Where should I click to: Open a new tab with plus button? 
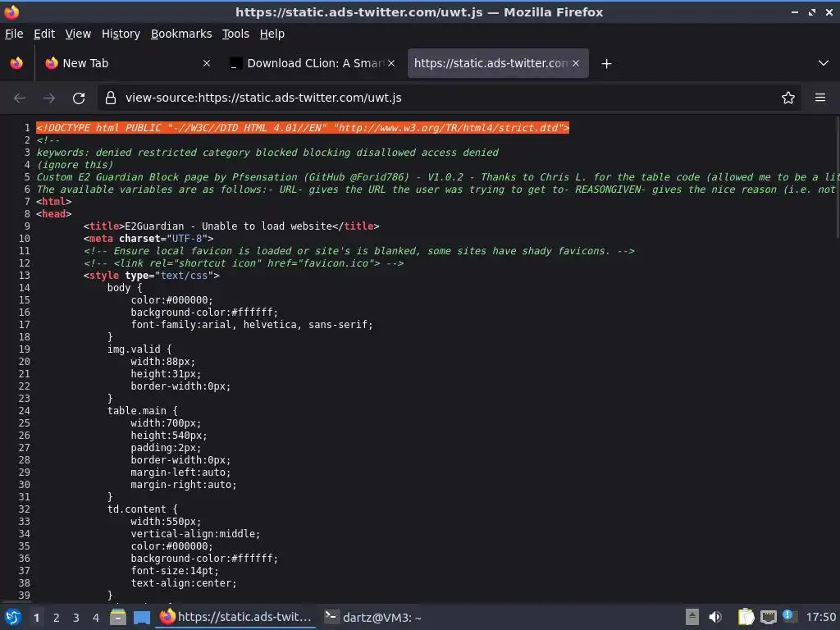point(606,64)
